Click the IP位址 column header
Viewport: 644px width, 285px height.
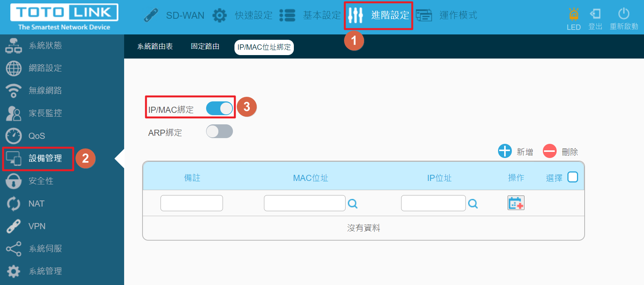pos(439,178)
